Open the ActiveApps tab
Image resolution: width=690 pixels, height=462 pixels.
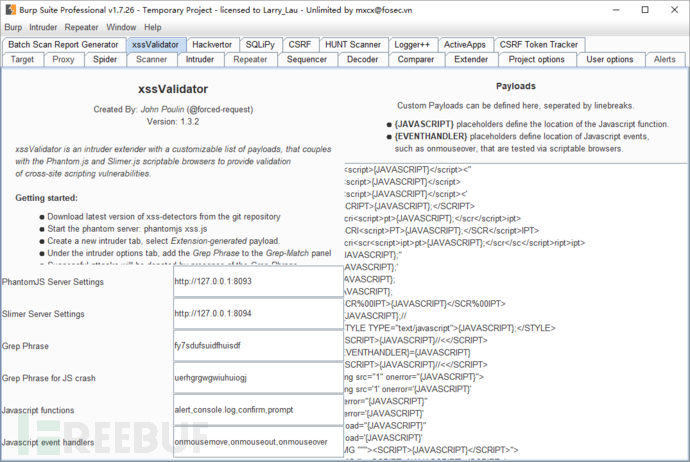coord(465,45)
